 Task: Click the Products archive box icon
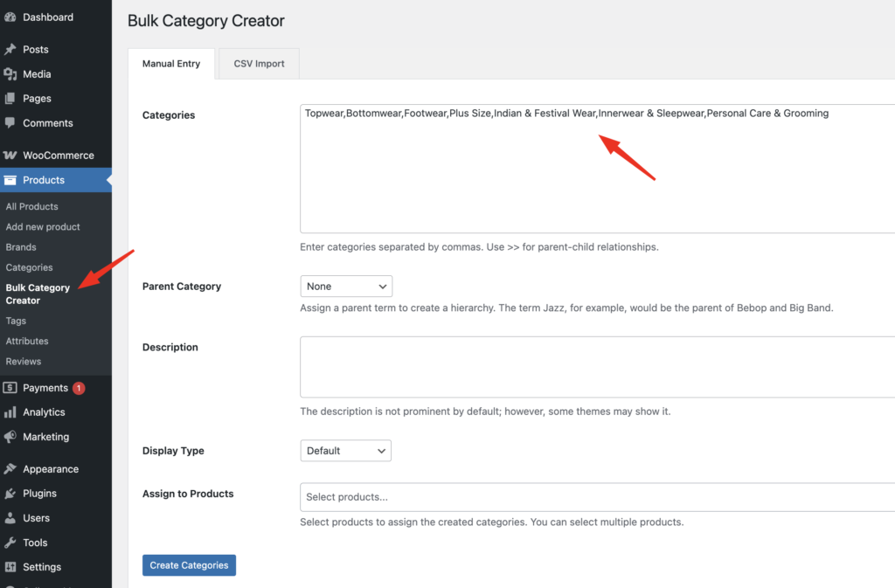[x=10, y=180]
